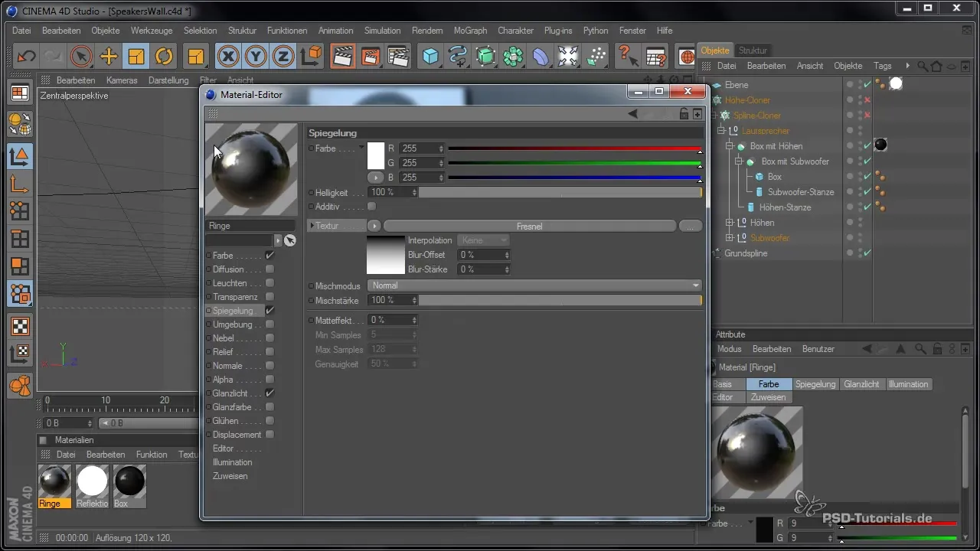Open the Mischmodus Normal dropdown
Image resolution: width=980 pixels, height=551 pixels.
pyautogui.click(x=535, y=285)
